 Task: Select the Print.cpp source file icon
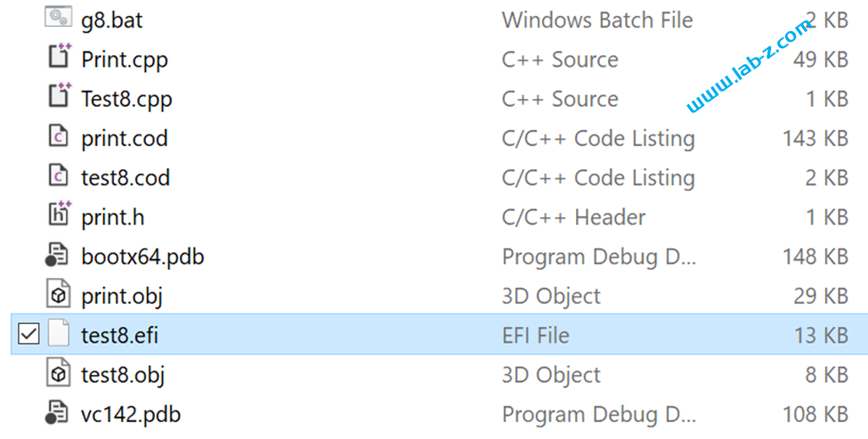[x=60, y=56]
